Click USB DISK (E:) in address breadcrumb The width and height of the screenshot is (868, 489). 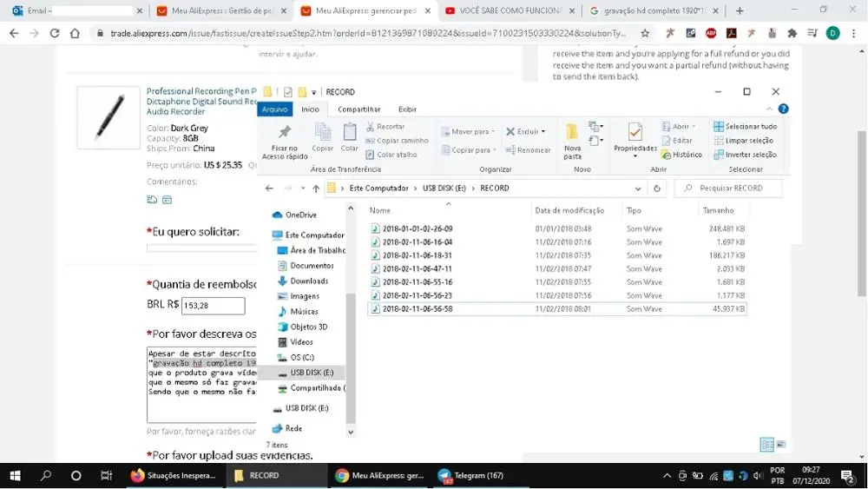click(444, 188)
